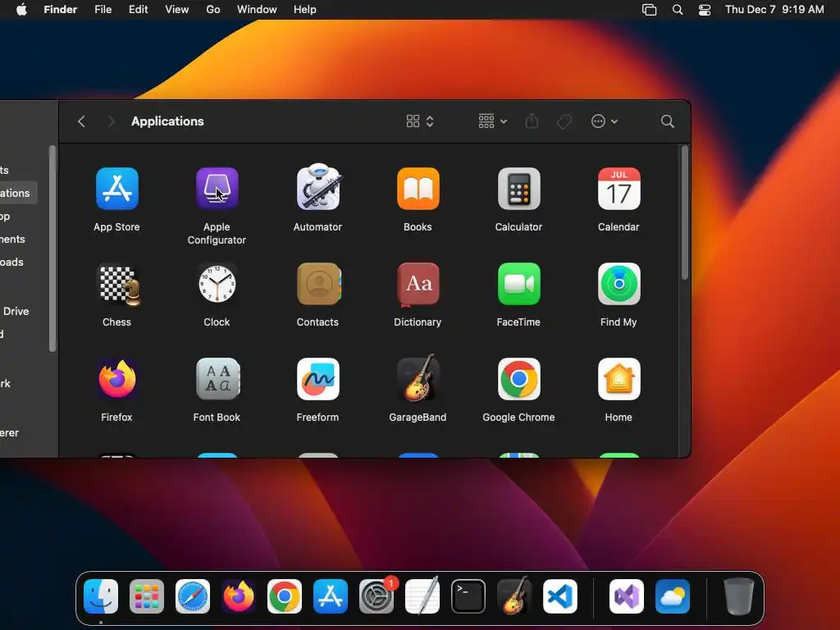
Task: Click the date and time display
Action: coord(774,10)
